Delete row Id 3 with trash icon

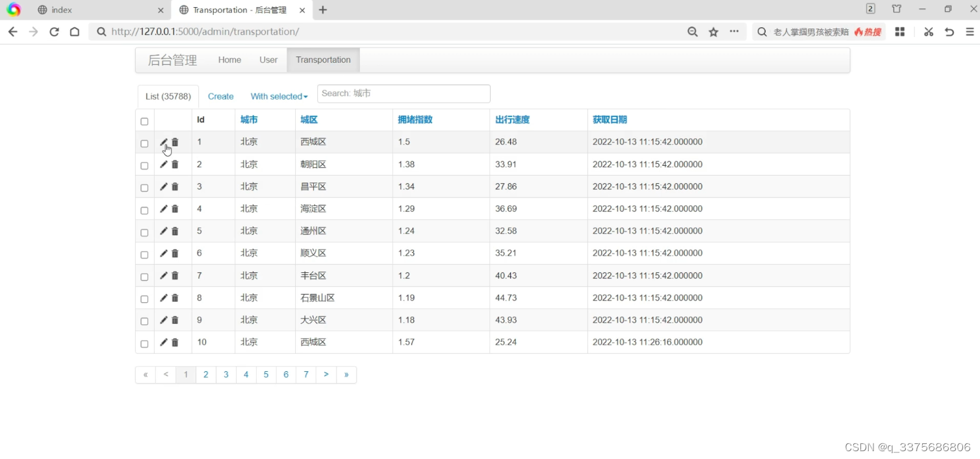[x=174, y=187]
